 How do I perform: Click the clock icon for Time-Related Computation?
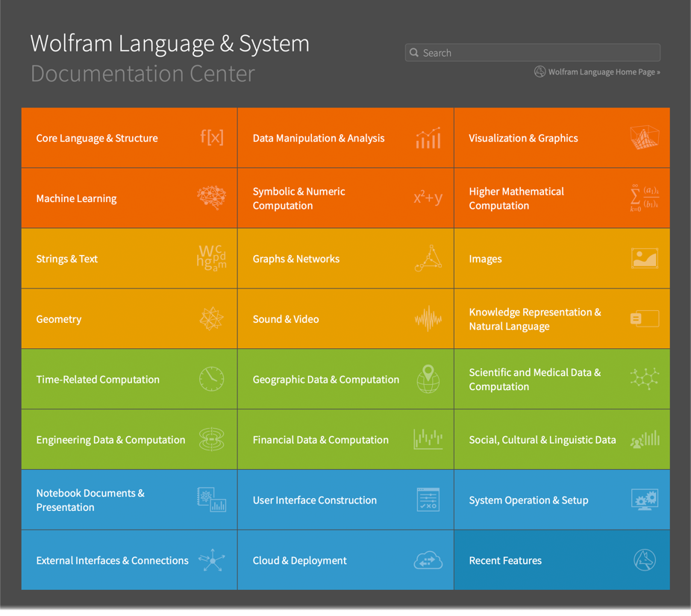pyautogui.click(x=211, y=379)
